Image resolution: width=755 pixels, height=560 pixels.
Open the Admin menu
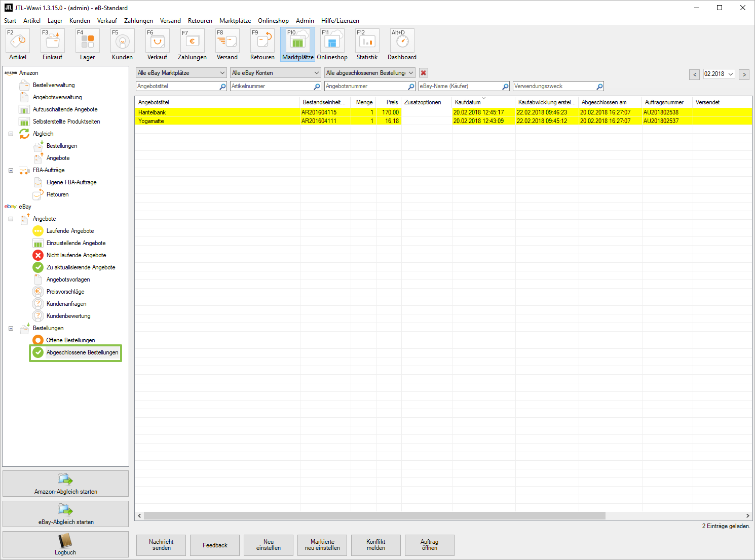[305, 21]
